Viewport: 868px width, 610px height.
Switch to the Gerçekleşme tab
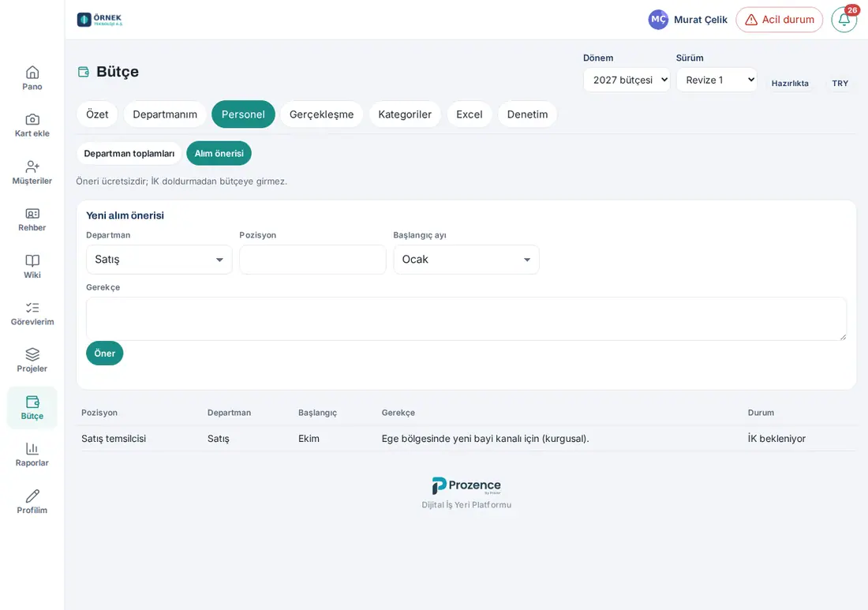coord(322,114)
